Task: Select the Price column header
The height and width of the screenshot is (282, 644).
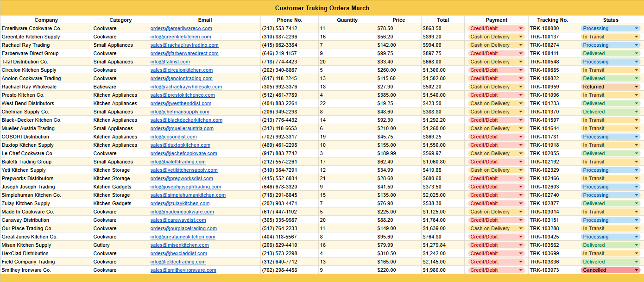Action: 398,20
